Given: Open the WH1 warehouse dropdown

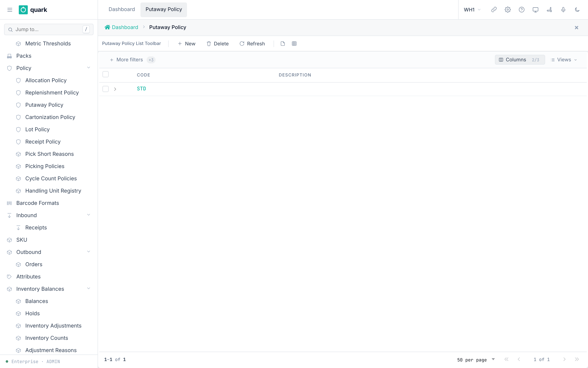Looking at the screenshot, I should (x=472, y=10).
